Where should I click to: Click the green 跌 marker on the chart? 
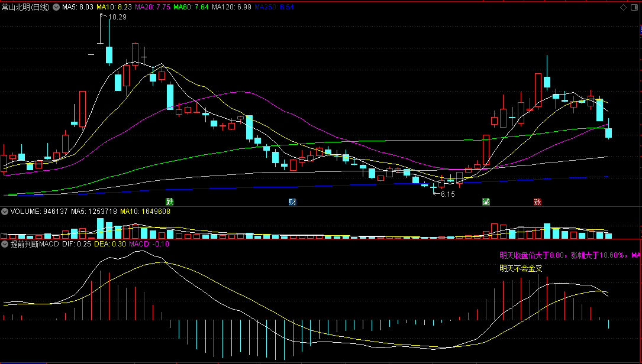pyautogui.click(x=169, y=201)
